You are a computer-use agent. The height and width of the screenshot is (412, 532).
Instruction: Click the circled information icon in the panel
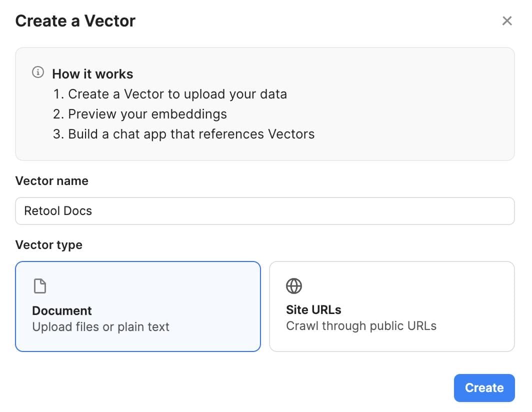point(37,72)
